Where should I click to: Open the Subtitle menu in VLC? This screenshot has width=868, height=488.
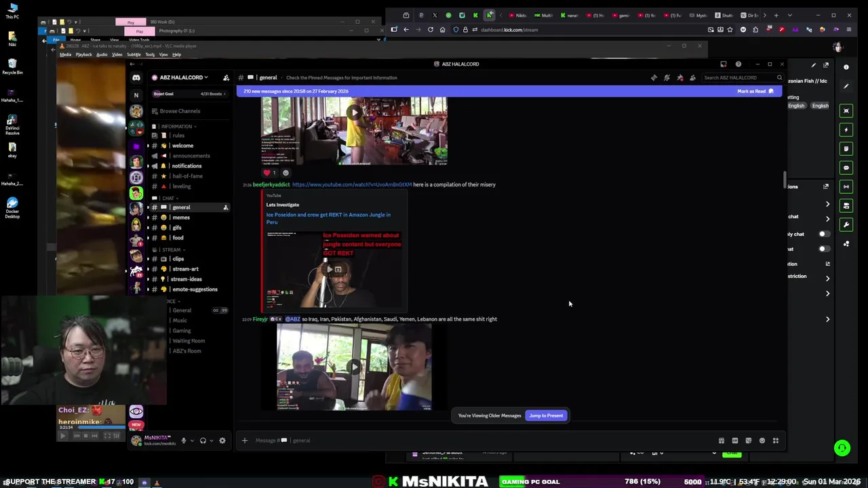134,54
